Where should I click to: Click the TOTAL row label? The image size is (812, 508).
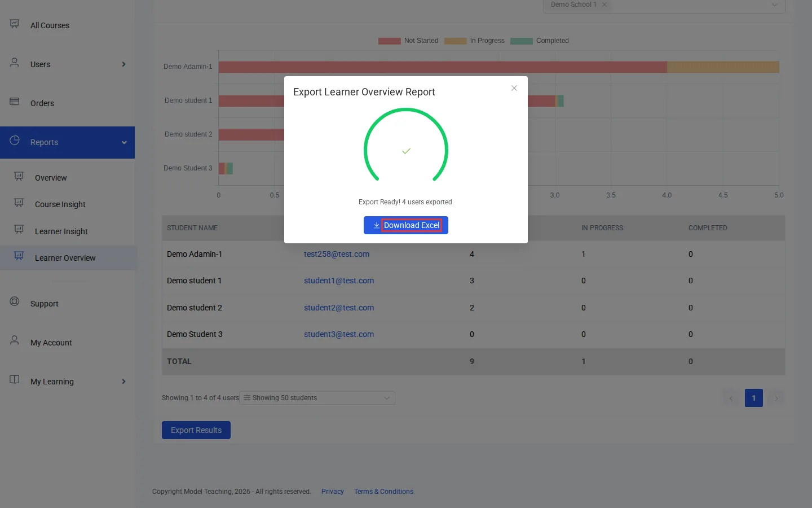(179, 361)
